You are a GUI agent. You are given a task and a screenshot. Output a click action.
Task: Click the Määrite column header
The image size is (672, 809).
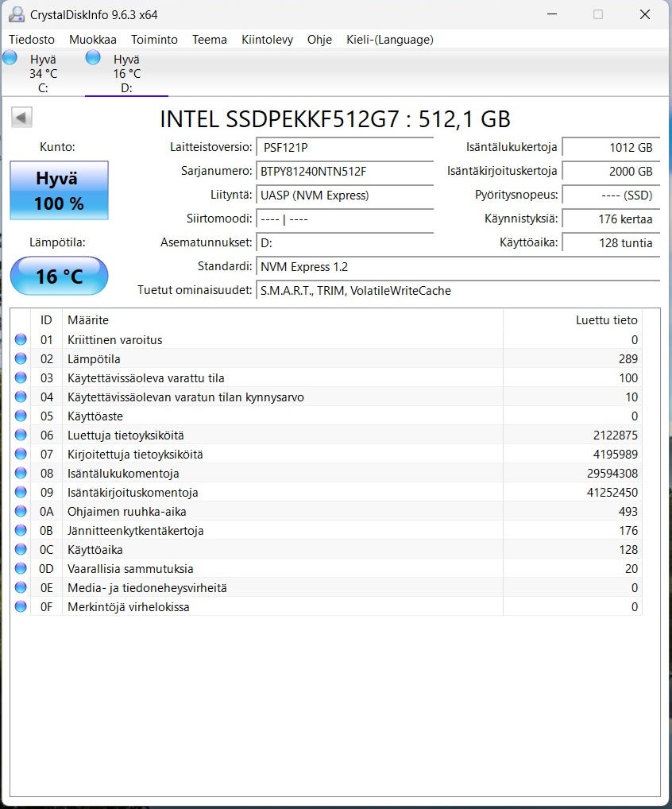pyautogui.click(x=283, y=320)
